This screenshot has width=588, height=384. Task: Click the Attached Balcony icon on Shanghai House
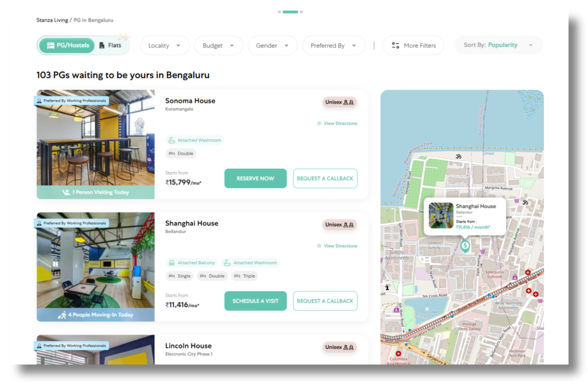click(171, 262)
